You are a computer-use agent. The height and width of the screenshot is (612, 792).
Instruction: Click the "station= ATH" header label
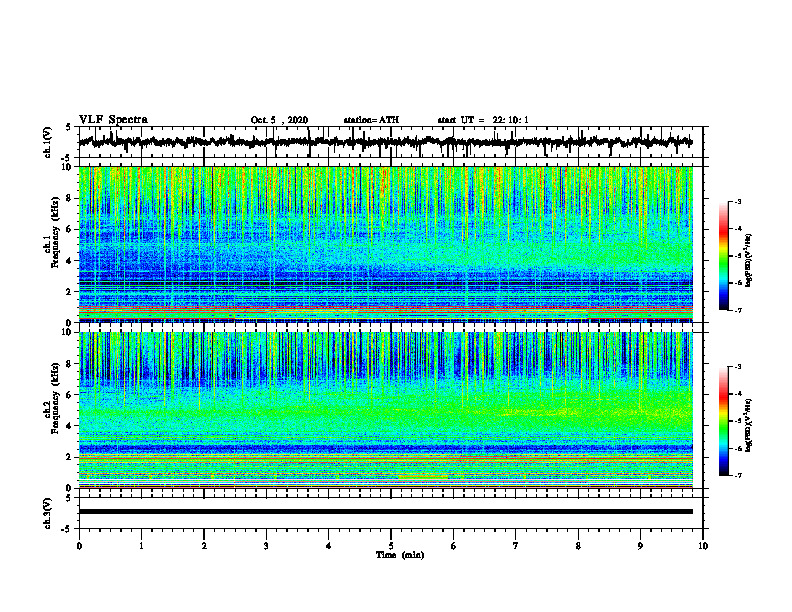tap(371, 120)
